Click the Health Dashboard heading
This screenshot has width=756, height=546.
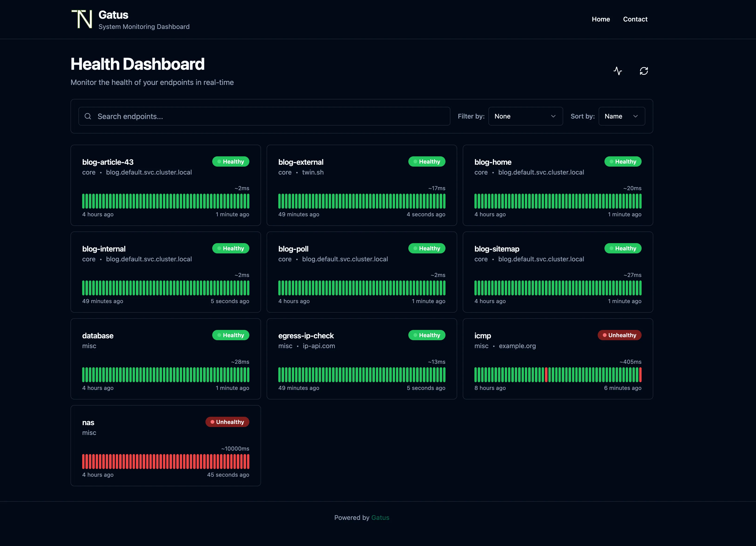tap(137, 64)
